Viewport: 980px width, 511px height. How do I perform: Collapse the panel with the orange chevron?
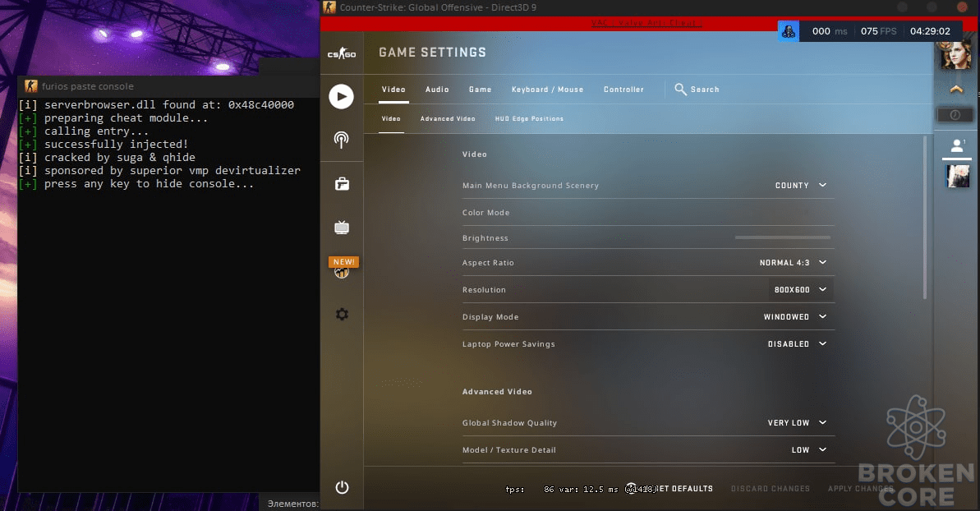tap(956, 90)
